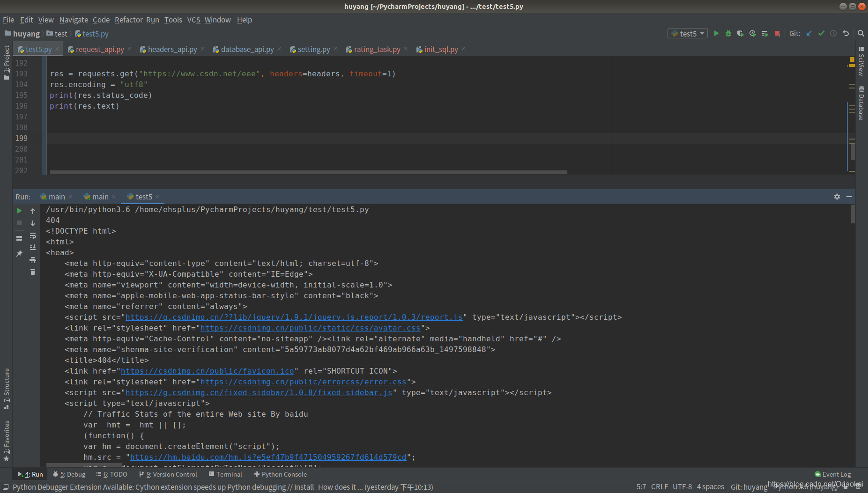Commit changes via the green checkmark icon

click(x=821, y=33)
